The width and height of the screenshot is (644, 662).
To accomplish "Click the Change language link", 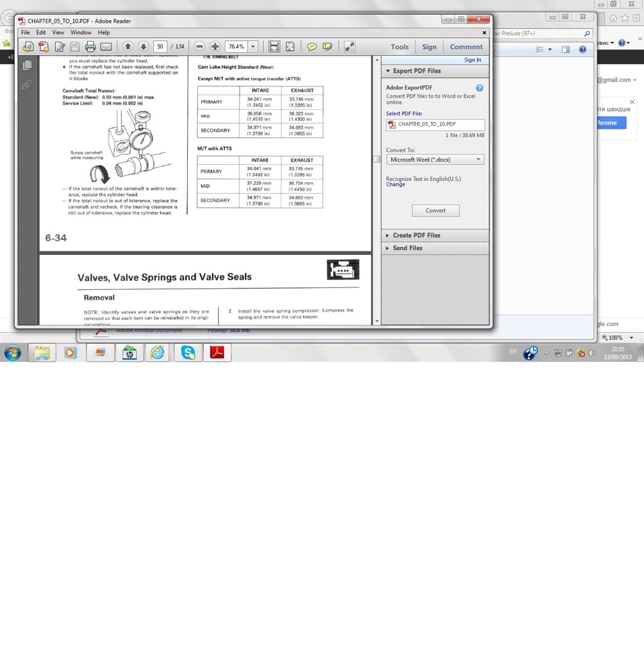I will (395, 184).
